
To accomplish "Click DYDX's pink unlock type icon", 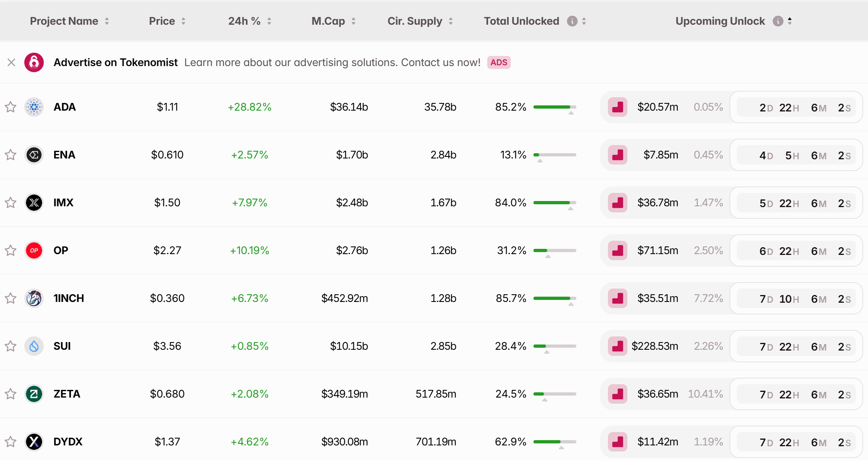I will click(x=618, y=442).
